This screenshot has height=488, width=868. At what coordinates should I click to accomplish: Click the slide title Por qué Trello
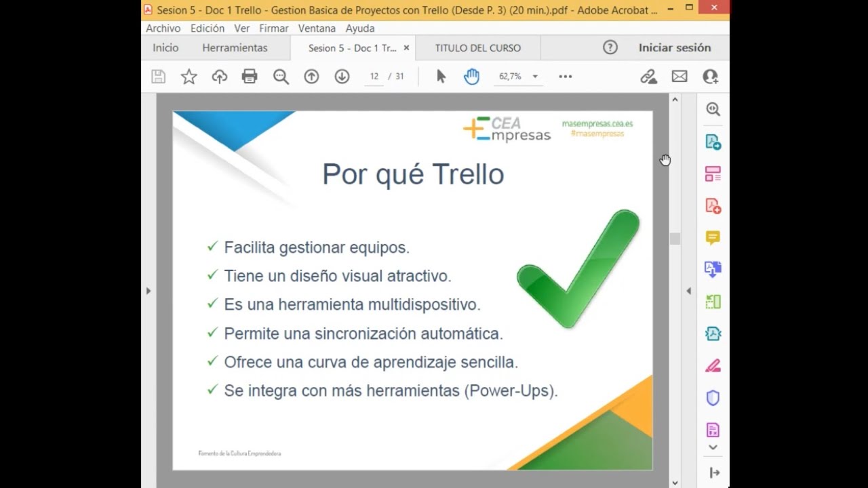[413, 174]
